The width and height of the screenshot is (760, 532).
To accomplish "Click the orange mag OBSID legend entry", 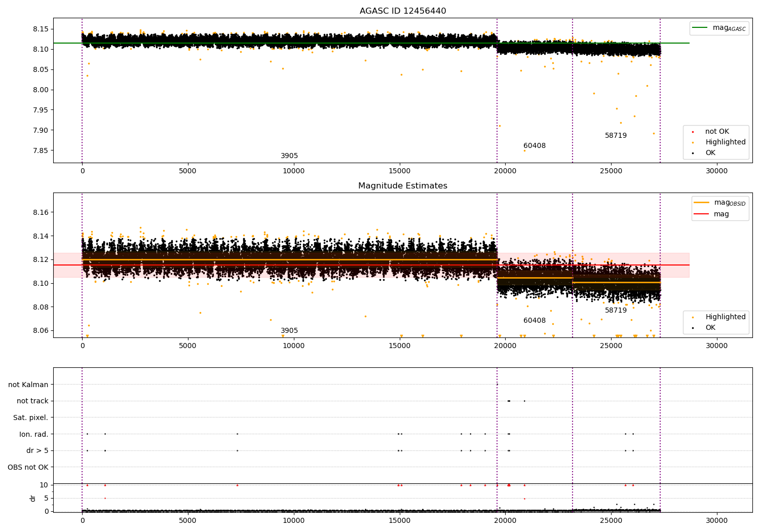I will click(720, 203).
